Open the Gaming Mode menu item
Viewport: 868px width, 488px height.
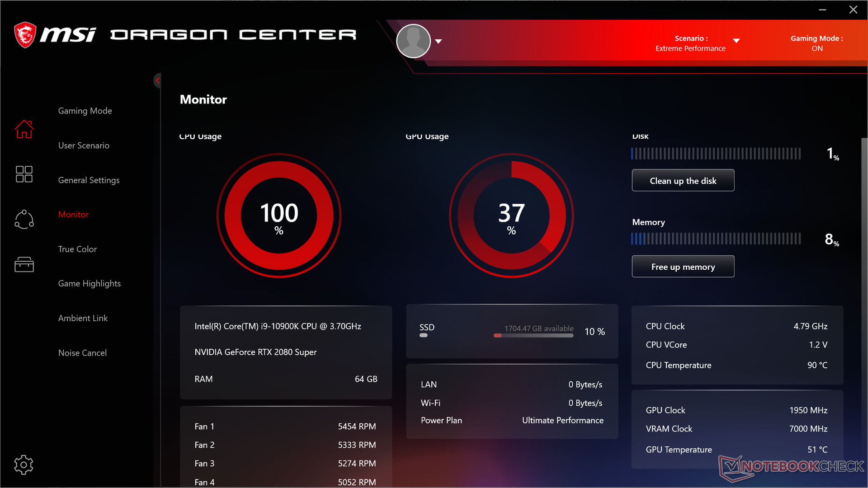pyautogui.click(x=85, y=111)
